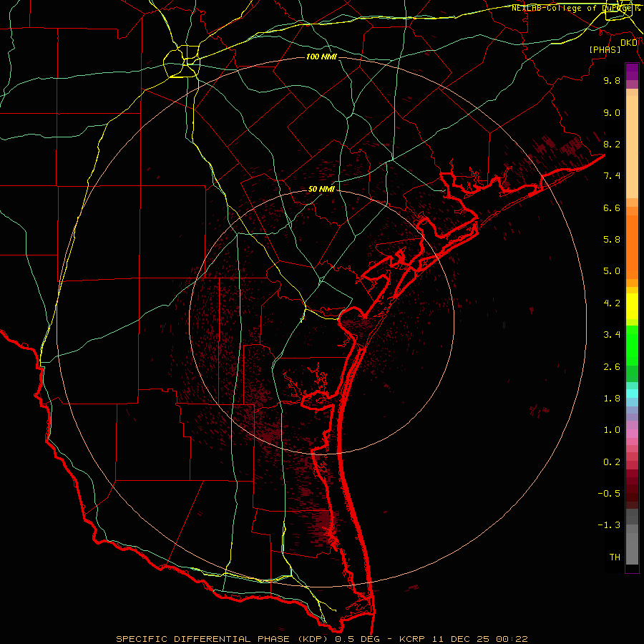The image size is (644, 644).
Task: Click the pink segment of the color bar
Action: (x=632, y=434)
